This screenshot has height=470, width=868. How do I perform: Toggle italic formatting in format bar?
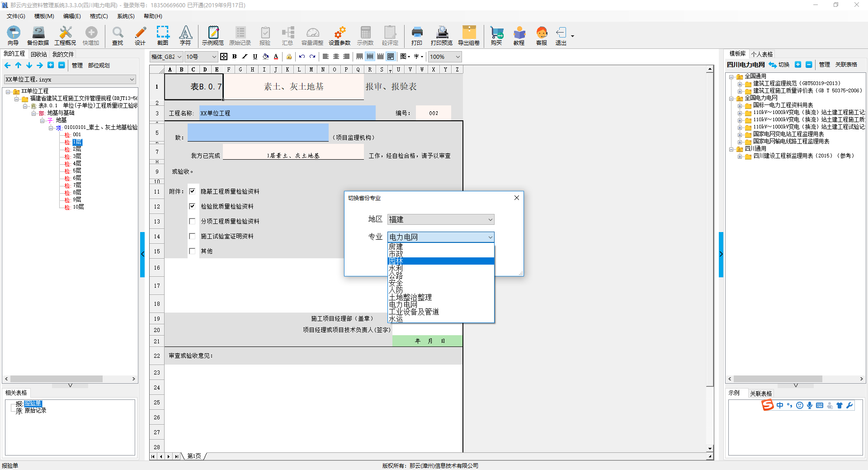(x=245, y=57)
